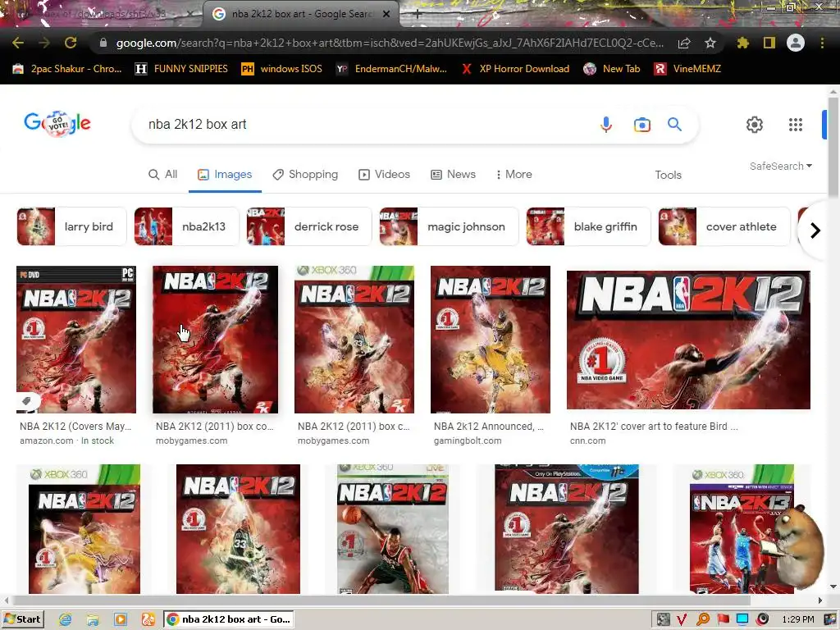This screenshot has height=630, width=840.
Task: Open a new tab with plus button
Action: (x=418, y=15)
